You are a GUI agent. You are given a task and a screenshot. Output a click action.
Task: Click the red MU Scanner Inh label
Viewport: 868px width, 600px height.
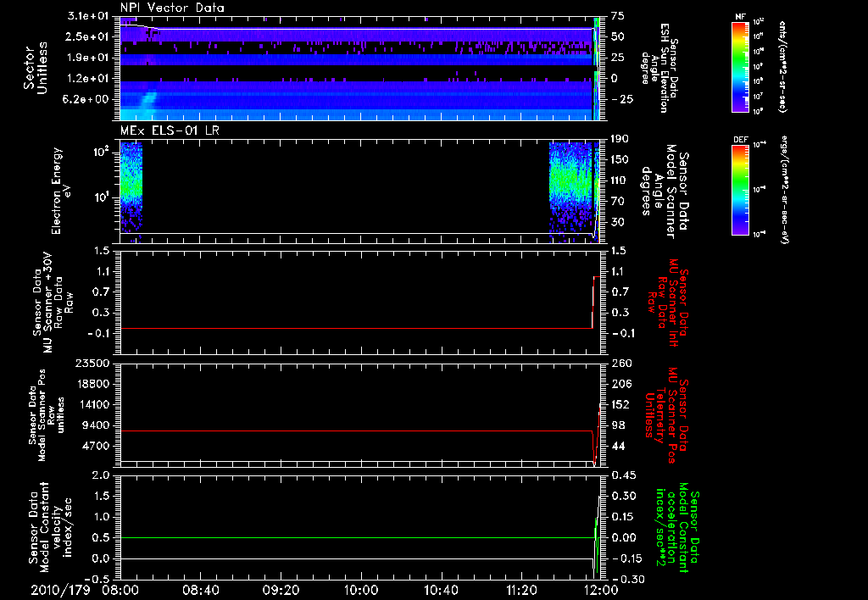pos(668,303)
